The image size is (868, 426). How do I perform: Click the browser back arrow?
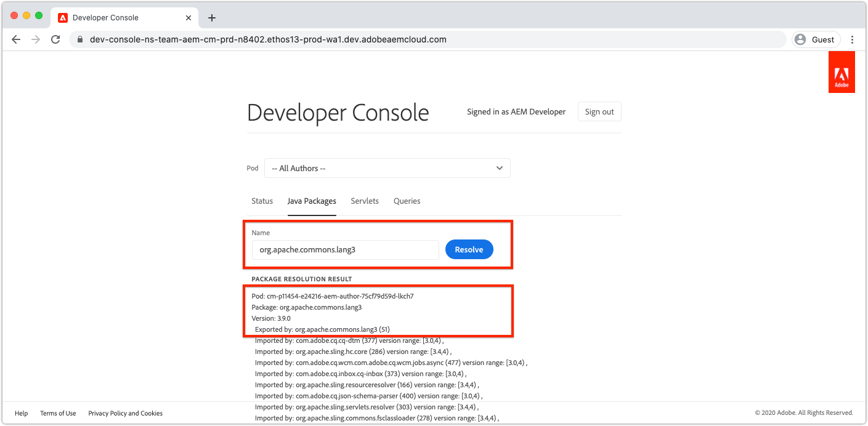[x=16, y=39]
